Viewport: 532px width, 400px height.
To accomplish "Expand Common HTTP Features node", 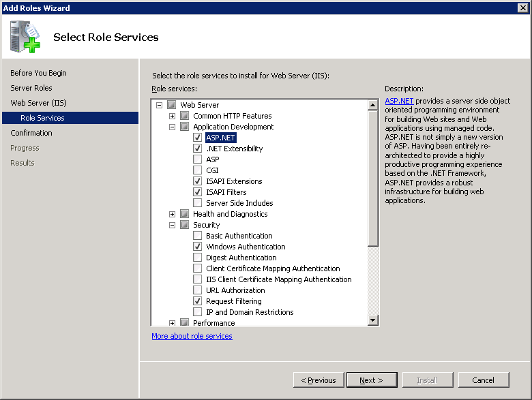I will click(172, 116).
